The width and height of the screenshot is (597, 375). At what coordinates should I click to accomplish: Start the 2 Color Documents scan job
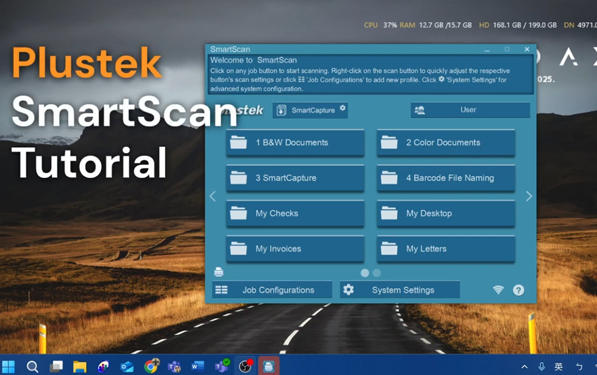click(446, 143)
